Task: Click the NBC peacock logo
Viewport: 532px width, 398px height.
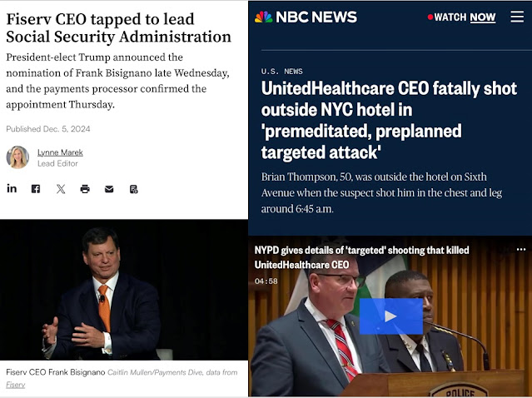Action: point(264,17)
